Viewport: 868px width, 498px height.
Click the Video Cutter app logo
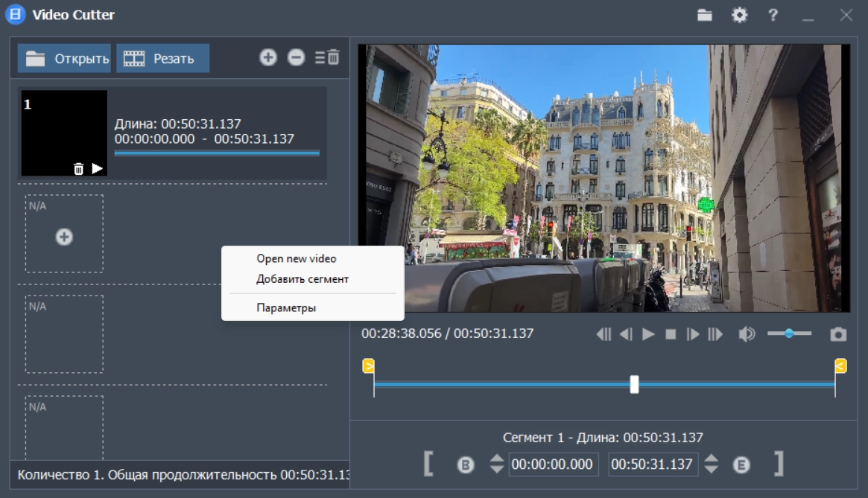16,14
